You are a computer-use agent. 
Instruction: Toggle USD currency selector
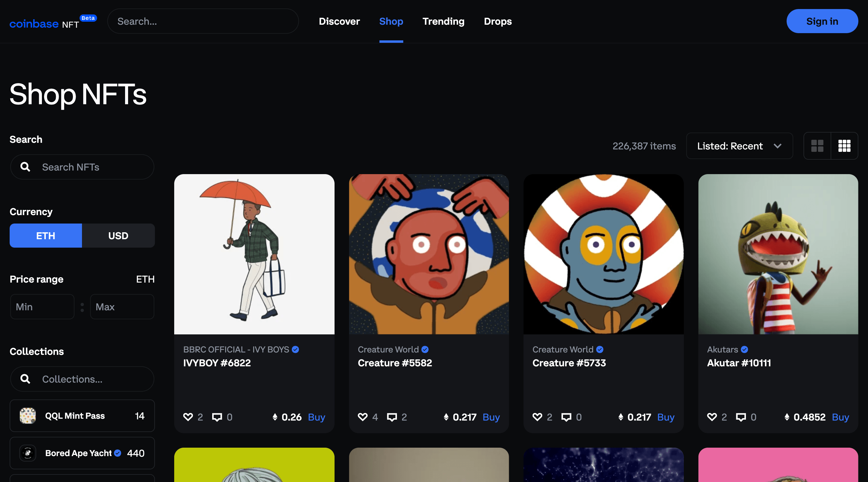coord(118,236)
